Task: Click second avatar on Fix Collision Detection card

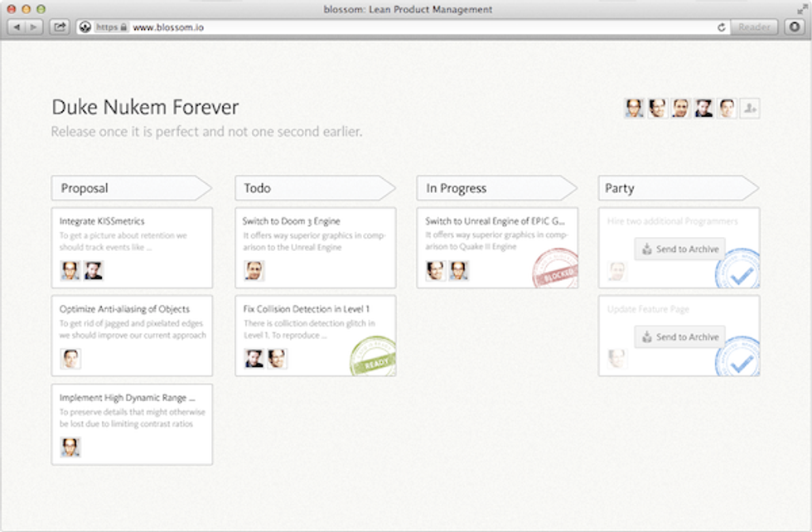Action: 277,359
